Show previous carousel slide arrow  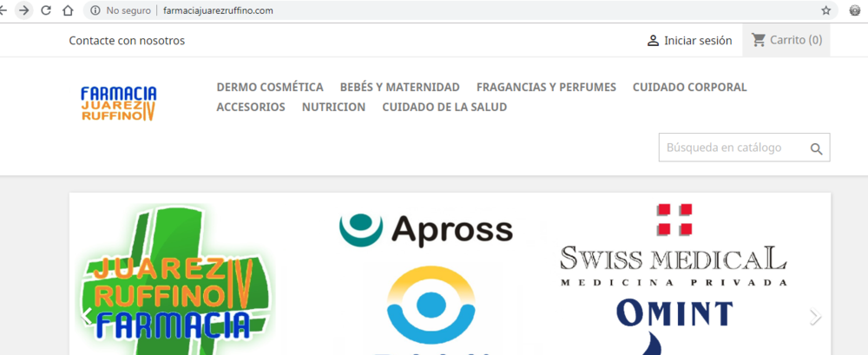coord(86,316)
